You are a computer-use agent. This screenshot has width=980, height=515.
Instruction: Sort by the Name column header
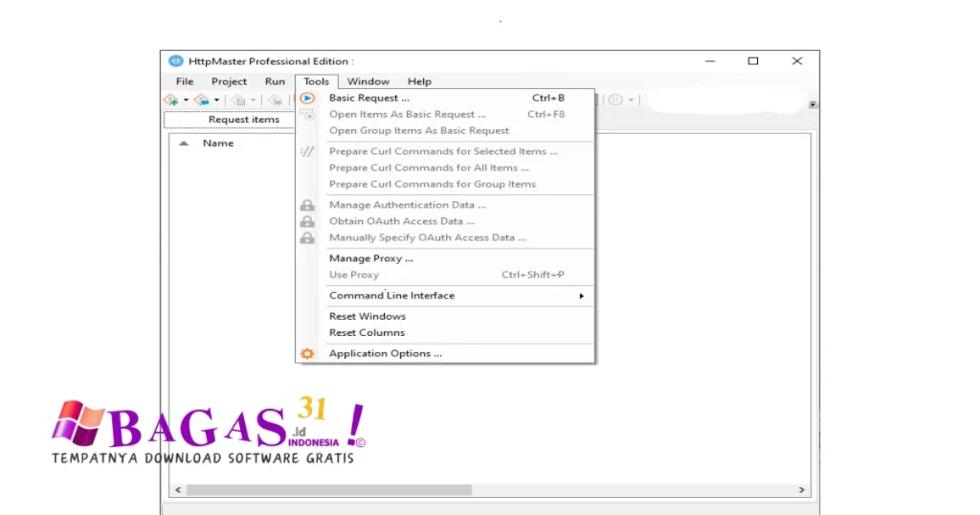[218, 144]
